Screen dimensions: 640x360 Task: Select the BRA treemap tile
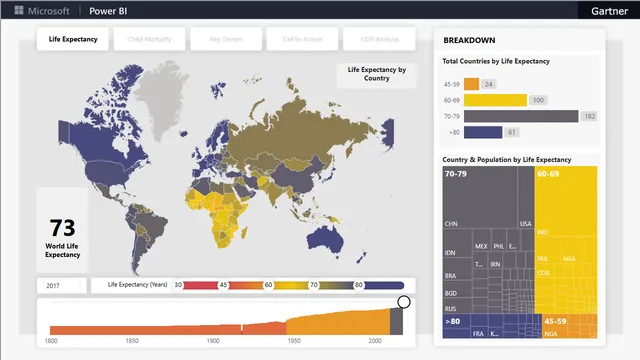click(x=457, y=269)
